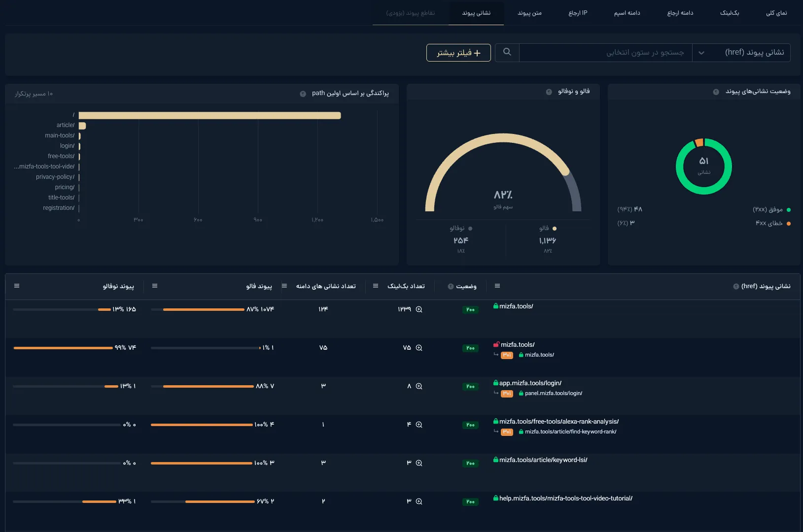Click the article/ label in path chart
The image size is (803, 532).
click(66, 125)
